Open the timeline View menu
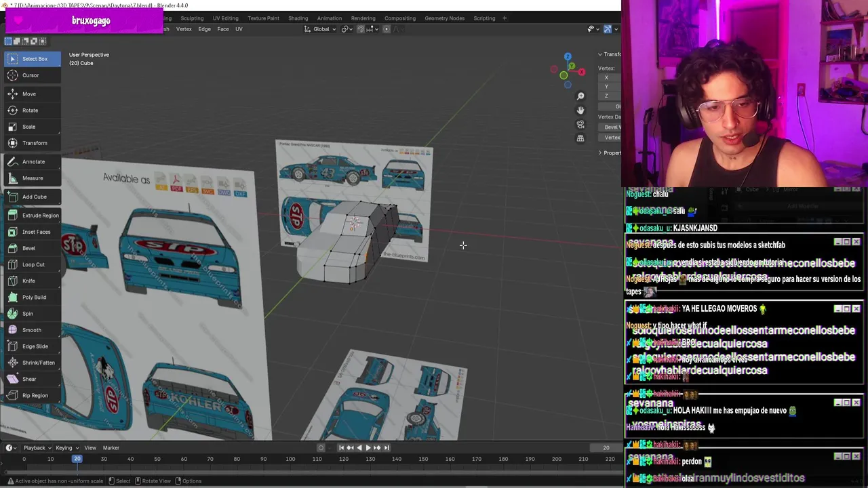868x488 pixels. pos(90,447)
